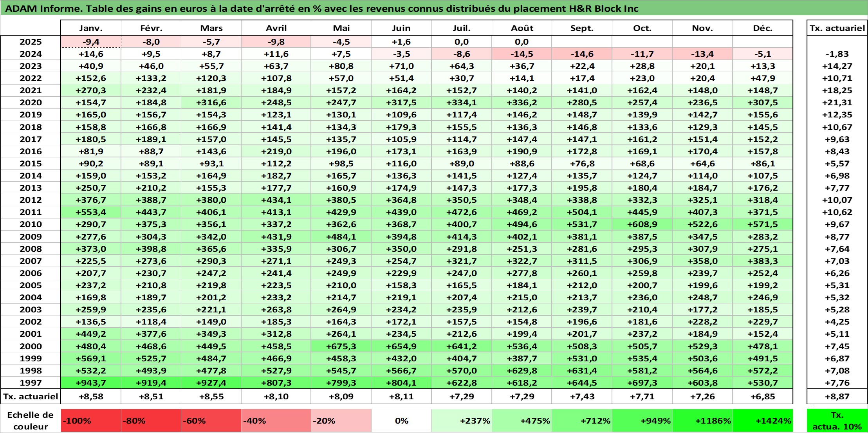Click the 'Tx. actua. 10%' green legend cell
This screenshot has height=433, width=868.
[837, 420]
